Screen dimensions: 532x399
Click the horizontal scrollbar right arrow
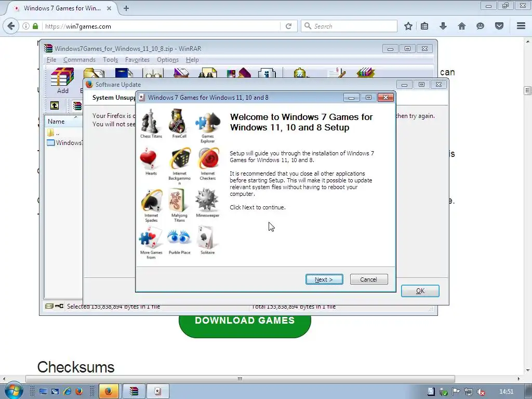518,379
